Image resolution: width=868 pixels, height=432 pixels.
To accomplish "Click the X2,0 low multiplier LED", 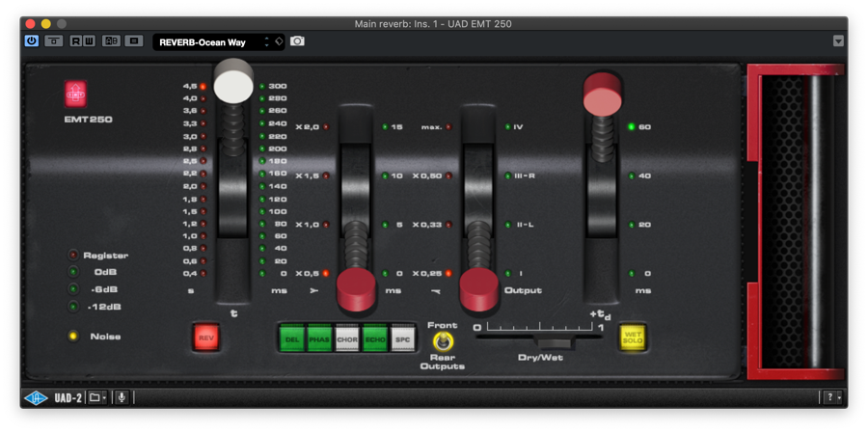I will [326, 127].
